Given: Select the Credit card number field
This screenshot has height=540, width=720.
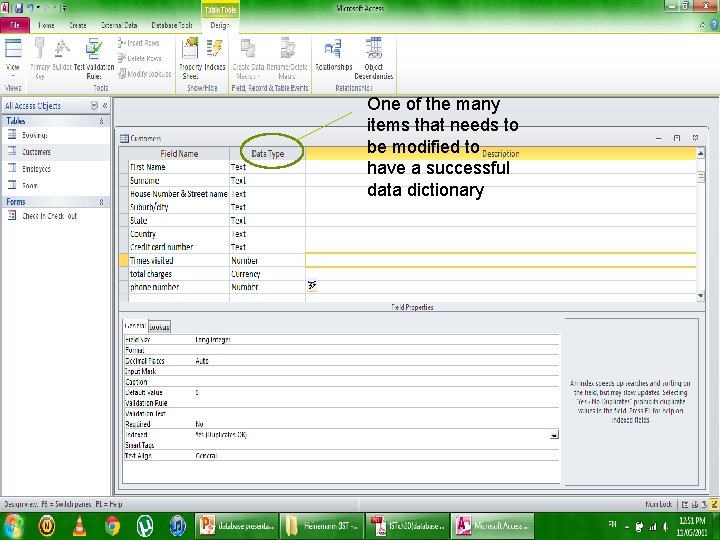Looking at the screenshot, I should coord(179,247).
